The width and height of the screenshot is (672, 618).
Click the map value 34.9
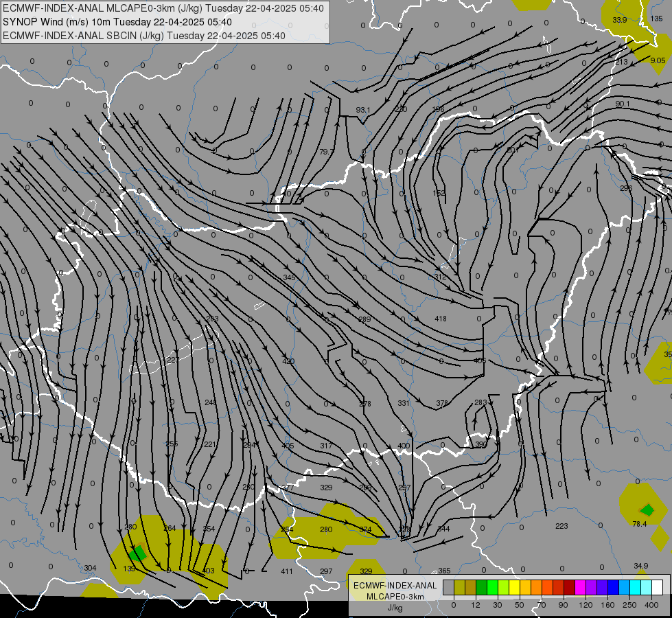pos(641,566)
